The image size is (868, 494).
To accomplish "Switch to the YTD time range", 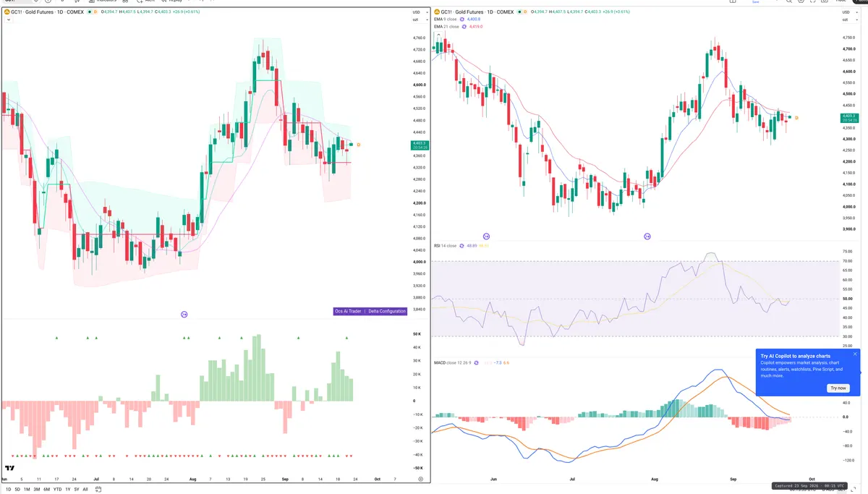I will (x=57, y=490).
